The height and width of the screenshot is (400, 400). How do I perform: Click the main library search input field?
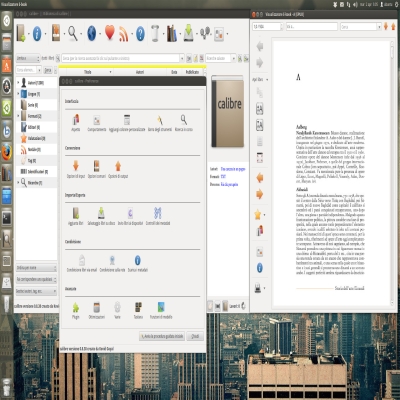pos(121,58)
